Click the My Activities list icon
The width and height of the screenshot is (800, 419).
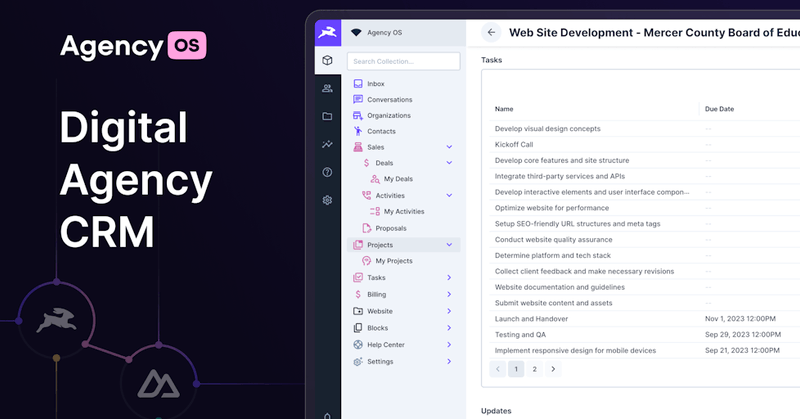[x=375, y=211]
